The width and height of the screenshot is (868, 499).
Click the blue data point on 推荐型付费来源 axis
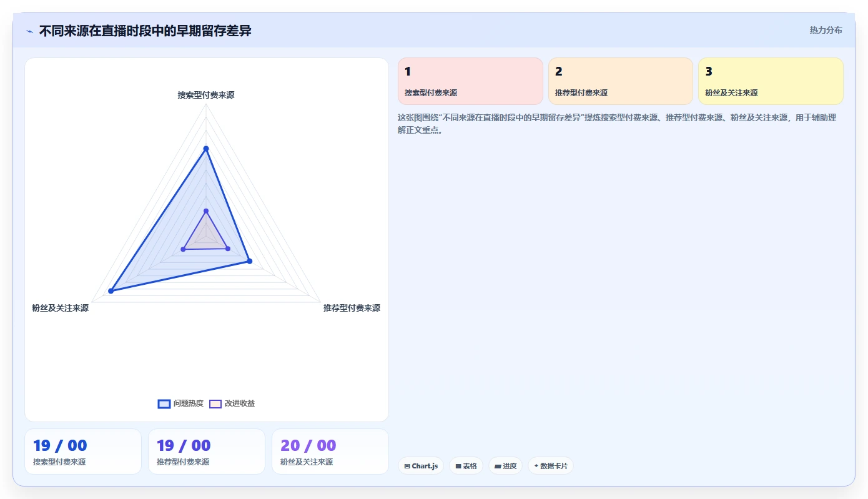pos(249,260)
